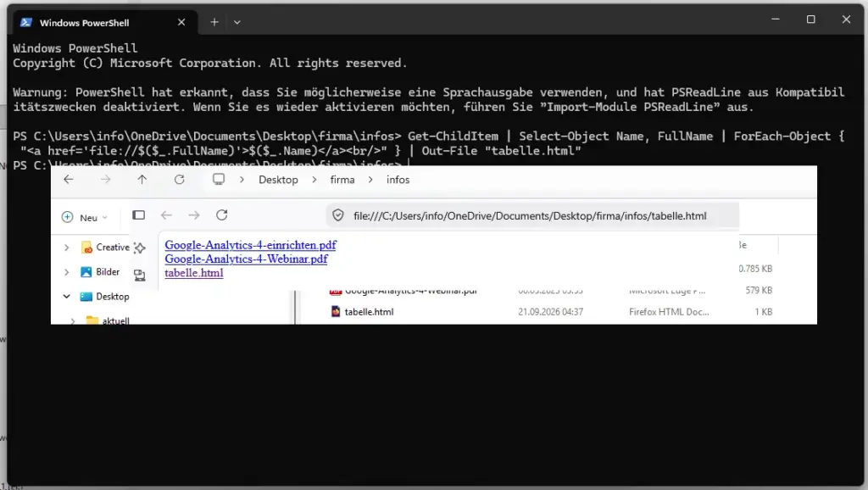868x490 pixels.
Task: Open the Neu dropdown in Explorer
Action: 85,218
